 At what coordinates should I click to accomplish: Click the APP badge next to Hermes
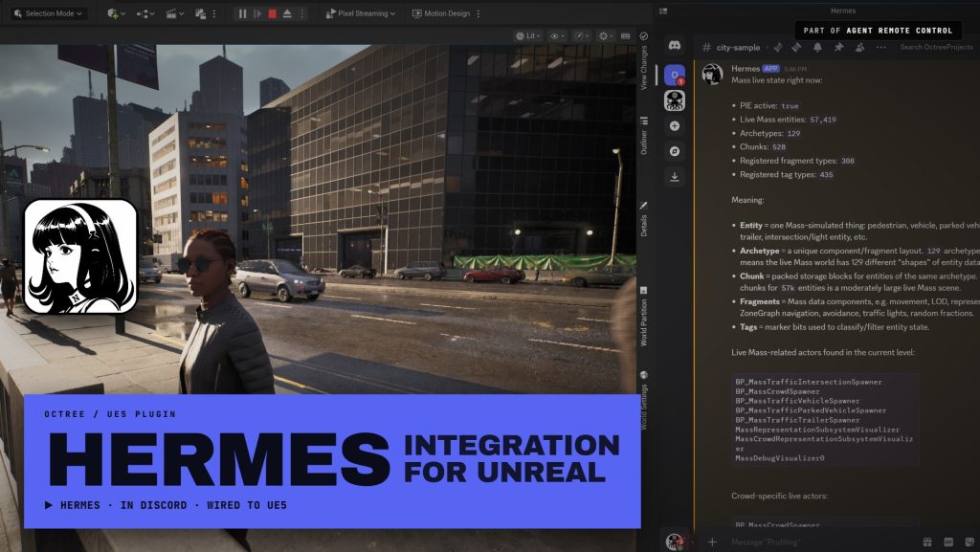point(770,69)
